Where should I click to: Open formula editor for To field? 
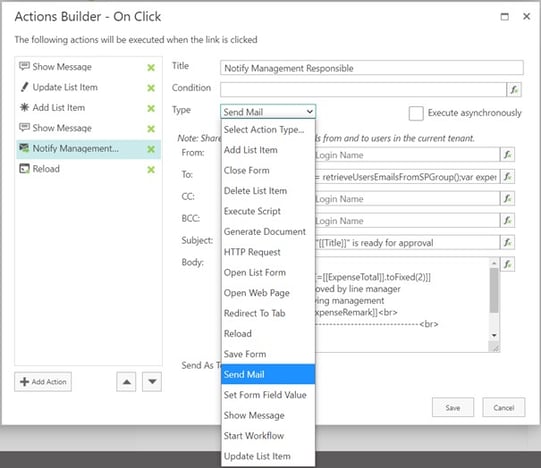point(508,177)
